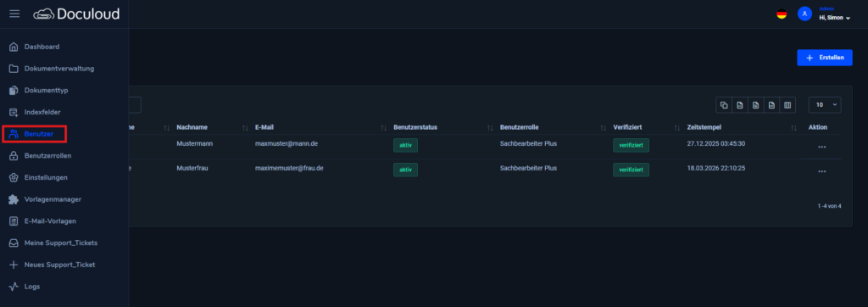Screen dimensions: 868x307
Task: Click the aktiv badge in Musterfrau row
Action: point(406,170)
